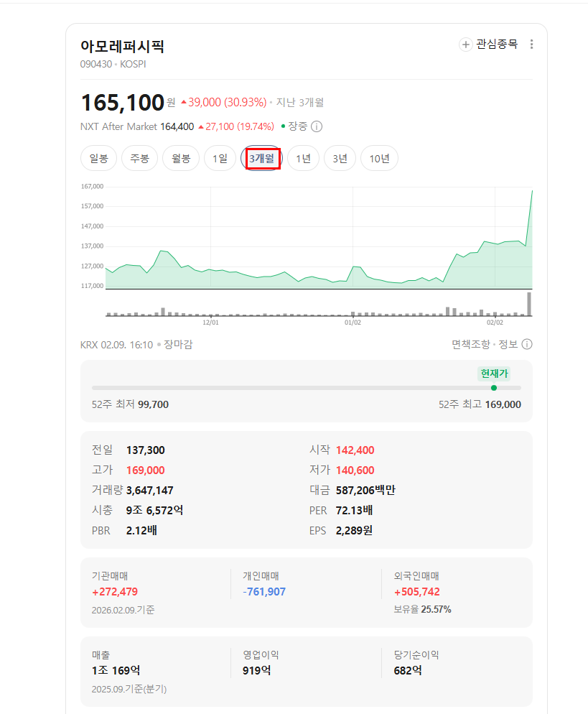Click the 보유율 25.57% text
588x714 pixels.
click(422, 609)
